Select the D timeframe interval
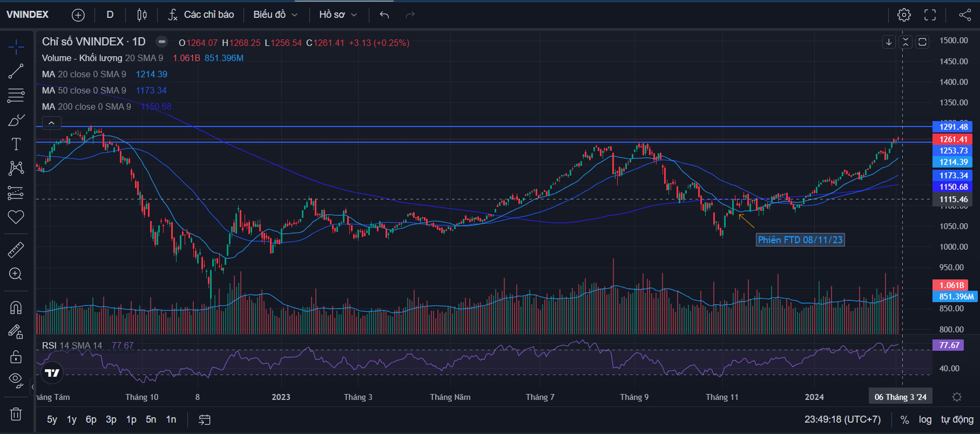The height and width of the screenshot is (434, 980). pyautogui.click(x=110, y=15)
